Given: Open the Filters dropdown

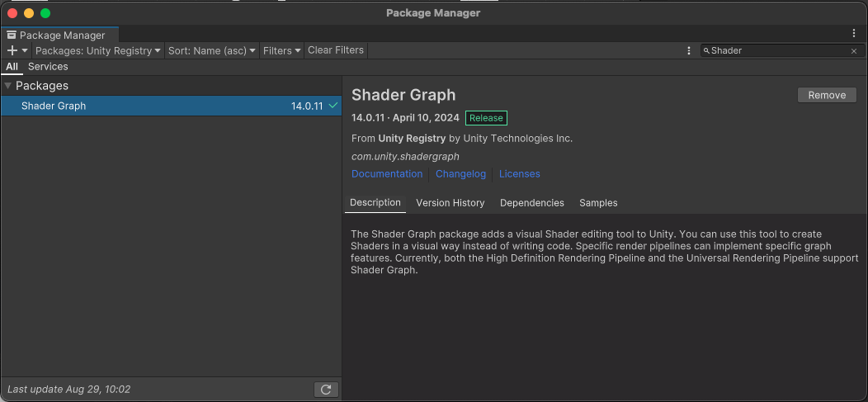Looking at the screenshot, I should click(x=282, y=50).
